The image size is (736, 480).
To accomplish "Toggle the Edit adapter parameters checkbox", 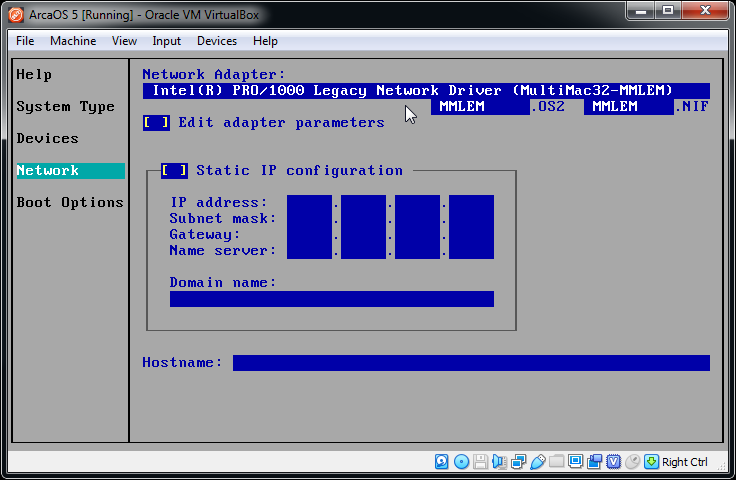I will [156, 123].
